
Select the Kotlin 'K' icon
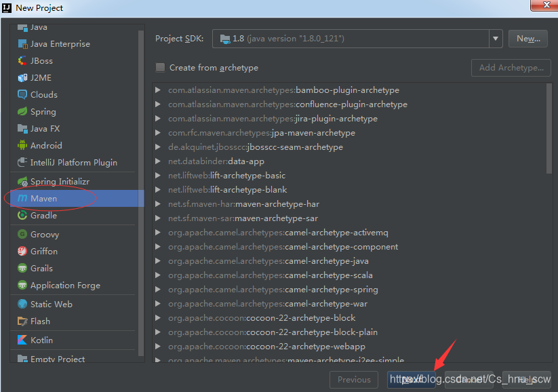(22, 340)
